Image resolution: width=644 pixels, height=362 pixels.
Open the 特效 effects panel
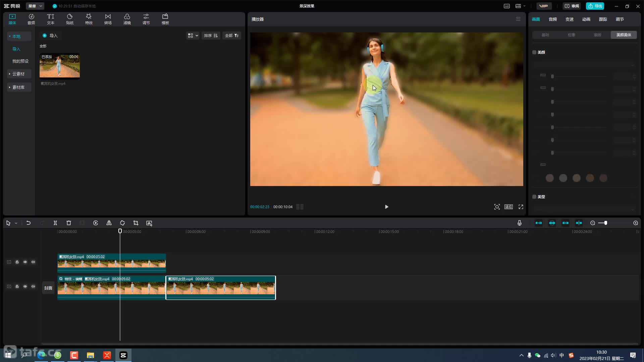tap(89, 19)
